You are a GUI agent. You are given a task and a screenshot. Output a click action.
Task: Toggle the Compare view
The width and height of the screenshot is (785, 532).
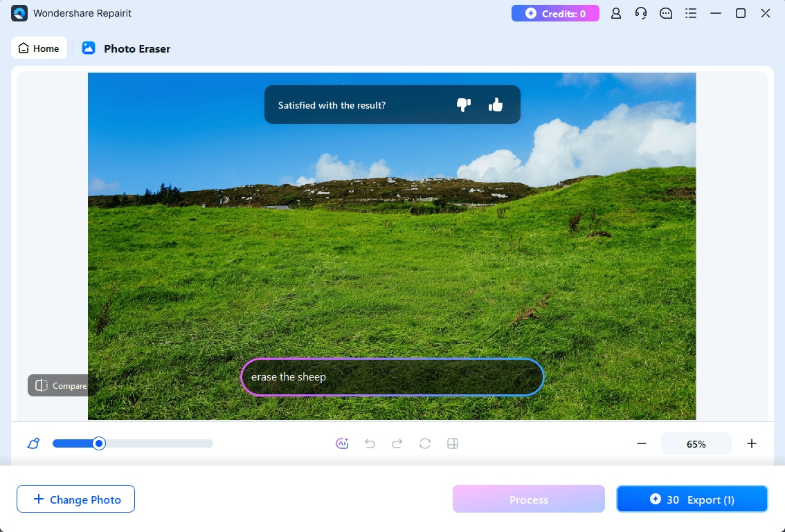point(60,385)
